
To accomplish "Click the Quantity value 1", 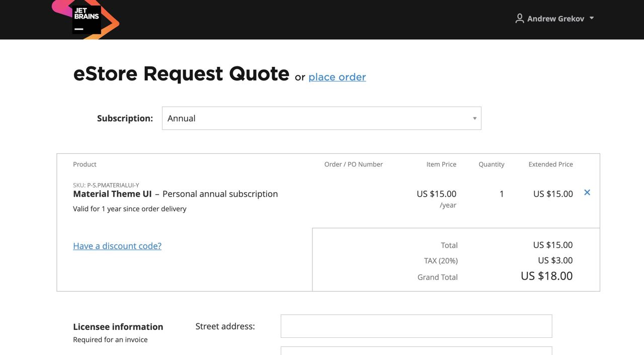I will click(502, 194).
